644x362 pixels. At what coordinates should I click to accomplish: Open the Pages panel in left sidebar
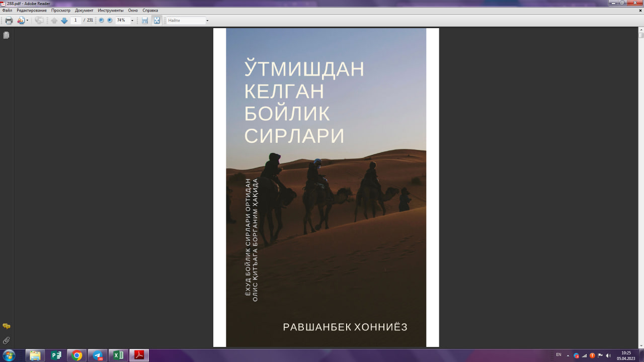tap(6, 35)
